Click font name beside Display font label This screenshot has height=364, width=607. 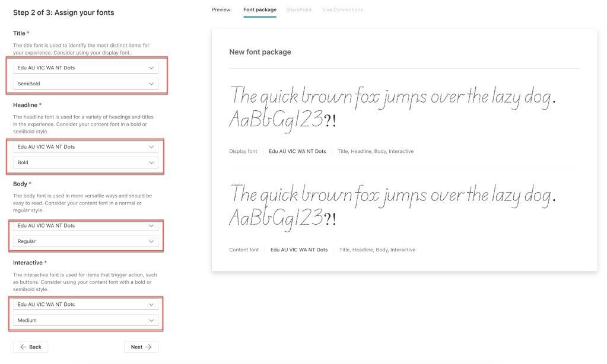(x=297, y=152)
